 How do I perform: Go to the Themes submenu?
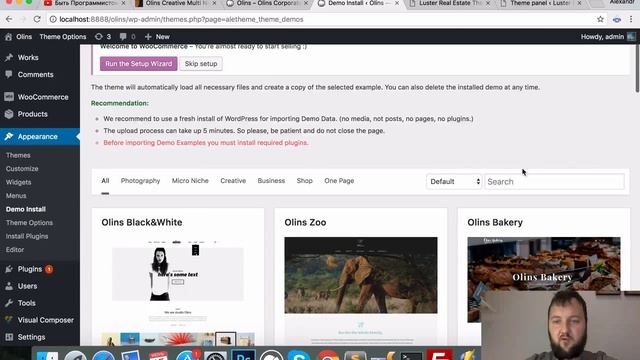tap(18, 156)
